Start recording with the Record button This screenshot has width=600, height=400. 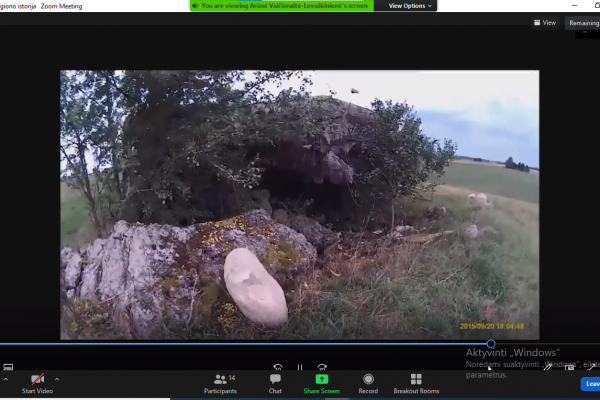click(x=368, y=384)
